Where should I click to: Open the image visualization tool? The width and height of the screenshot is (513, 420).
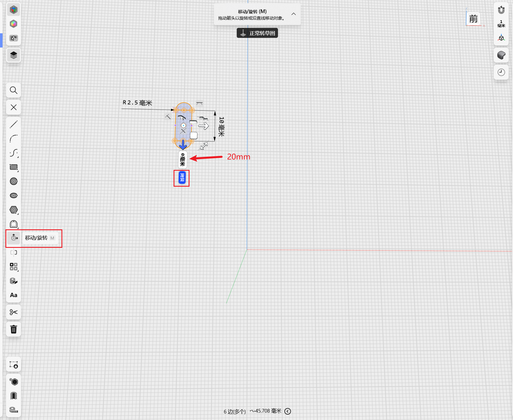point(13,38)
